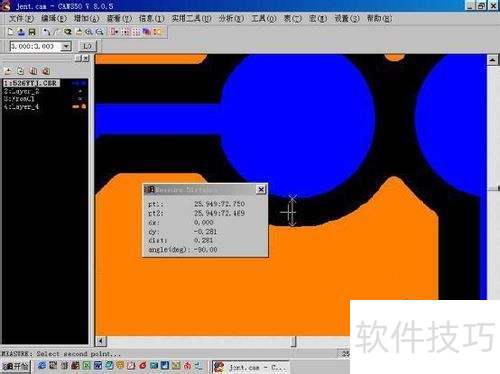Click the New file toolbar icon
500x374 pixels.
[11, 32]
